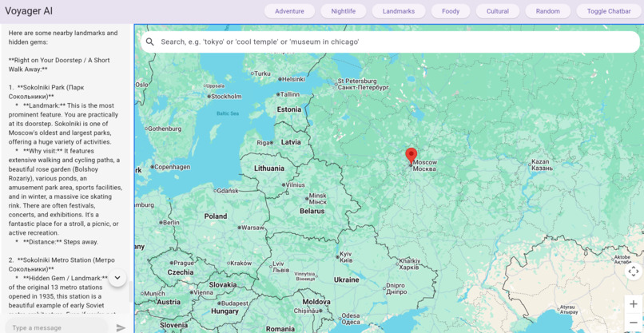Click Gothenburg city label on map
644x333 pixels.
163,129
